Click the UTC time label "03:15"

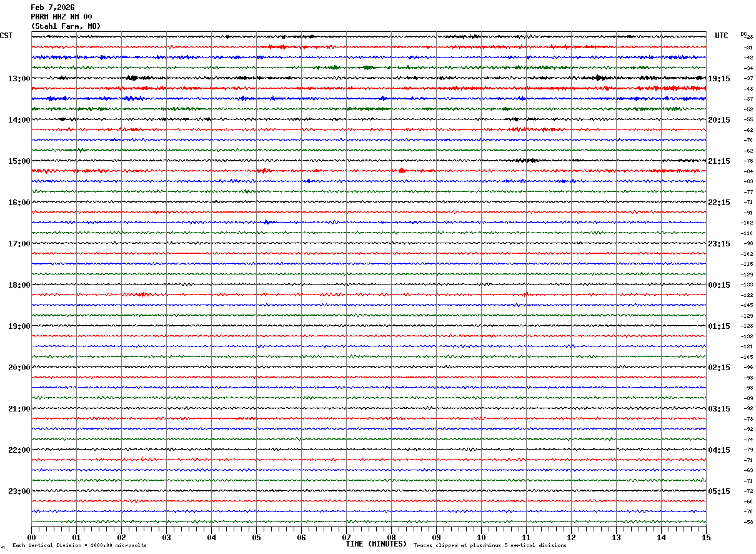(x=719, y=409)
